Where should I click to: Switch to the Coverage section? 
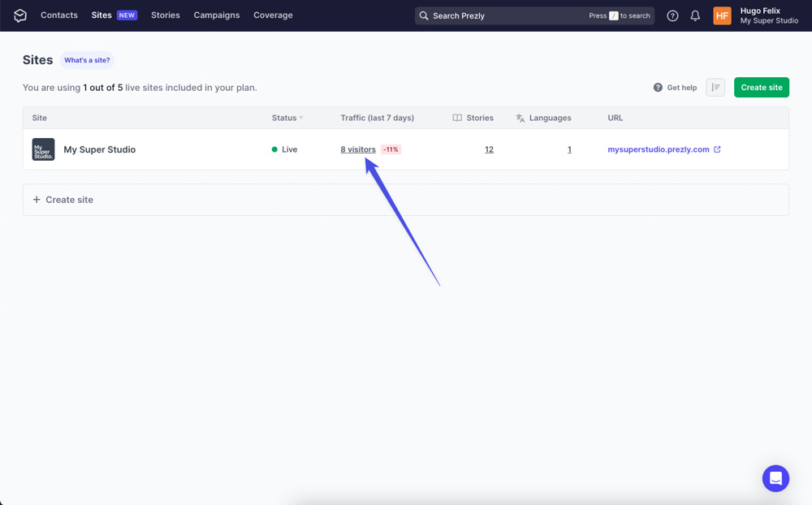tap(273, 15)
